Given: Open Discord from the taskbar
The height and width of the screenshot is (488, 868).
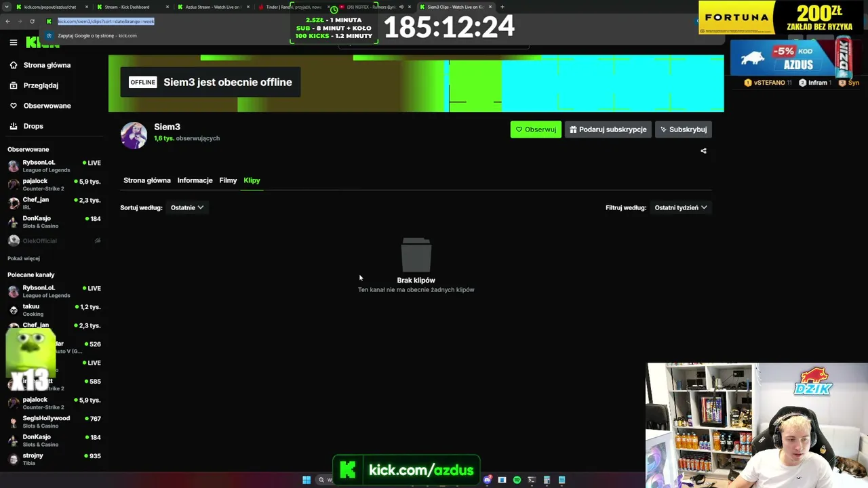Looking at the screenshot, I should (x=488, y=480).
